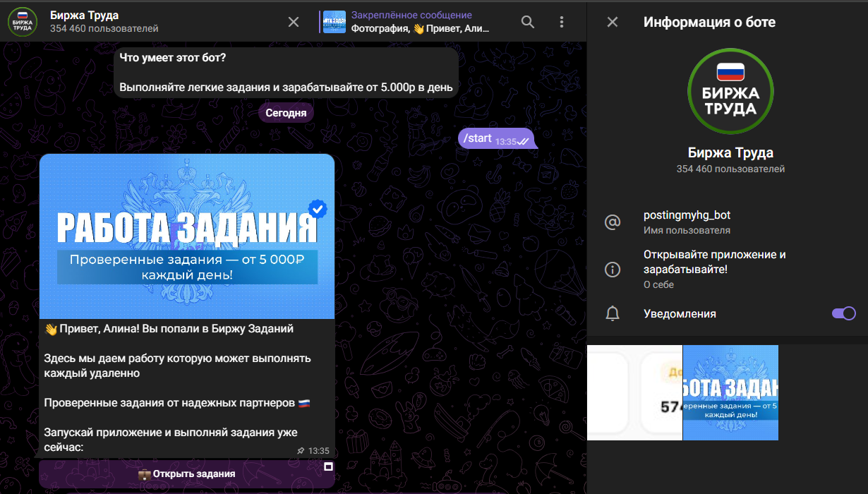Close the bot information panel
Image resolution: width=868 pixels, height=494 pixels.
613,22
